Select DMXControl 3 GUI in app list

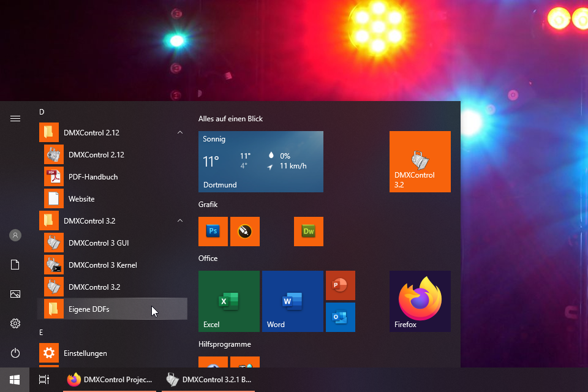tap(99, 243)
